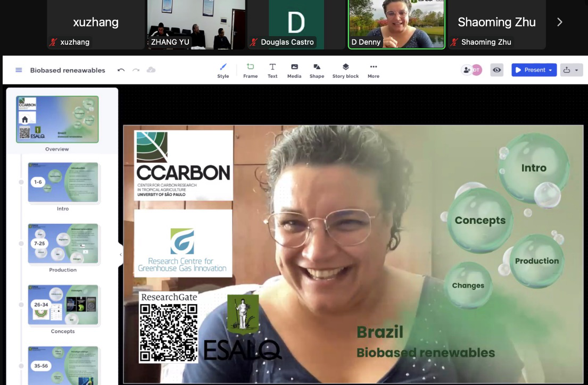Click the 7-25 slide range badge
The image size is (588, 385).
coord(39,244)
